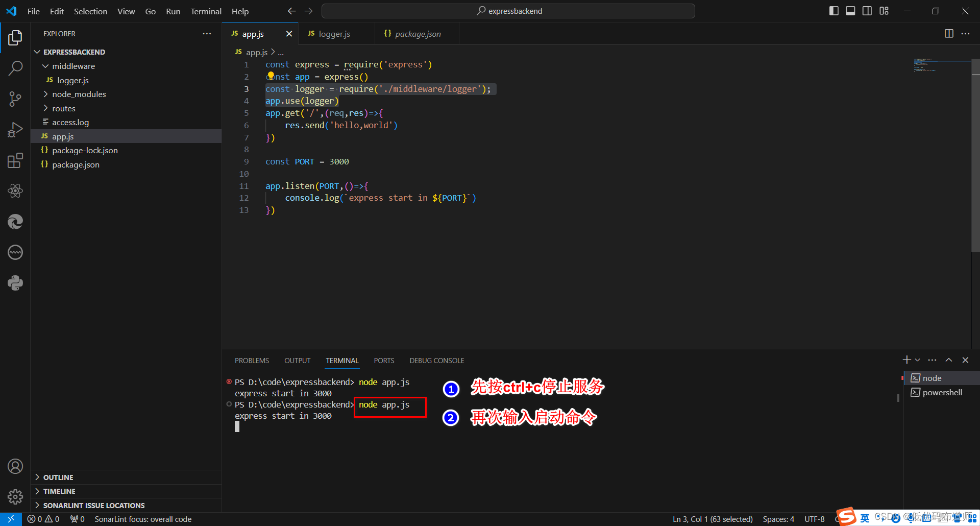Collapse the EXPRESSBACKEND root folder
Viewport: 980px width, 526px height.
pos(126,52)
